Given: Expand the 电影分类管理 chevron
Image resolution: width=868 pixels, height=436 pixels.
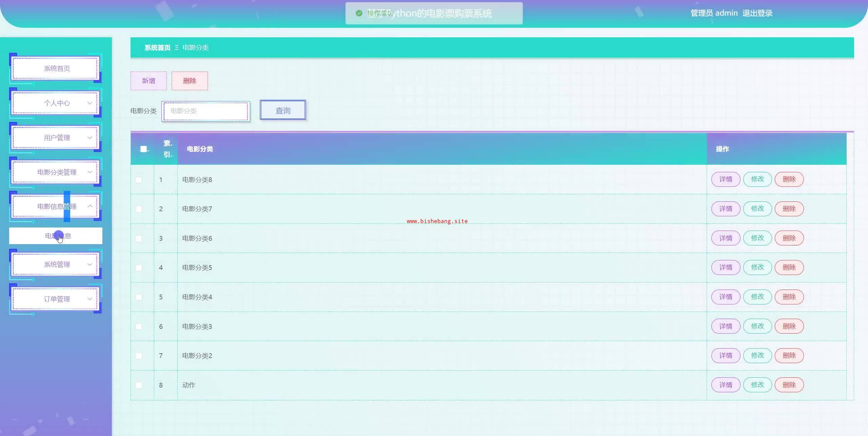Looking at the screenshot, I should point(90,172).
